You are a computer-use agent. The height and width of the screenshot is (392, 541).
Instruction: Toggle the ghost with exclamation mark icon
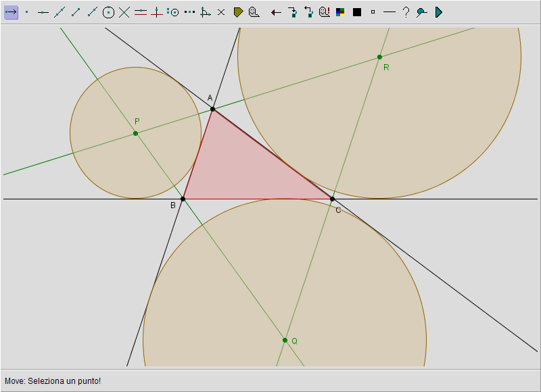(325, 12)
